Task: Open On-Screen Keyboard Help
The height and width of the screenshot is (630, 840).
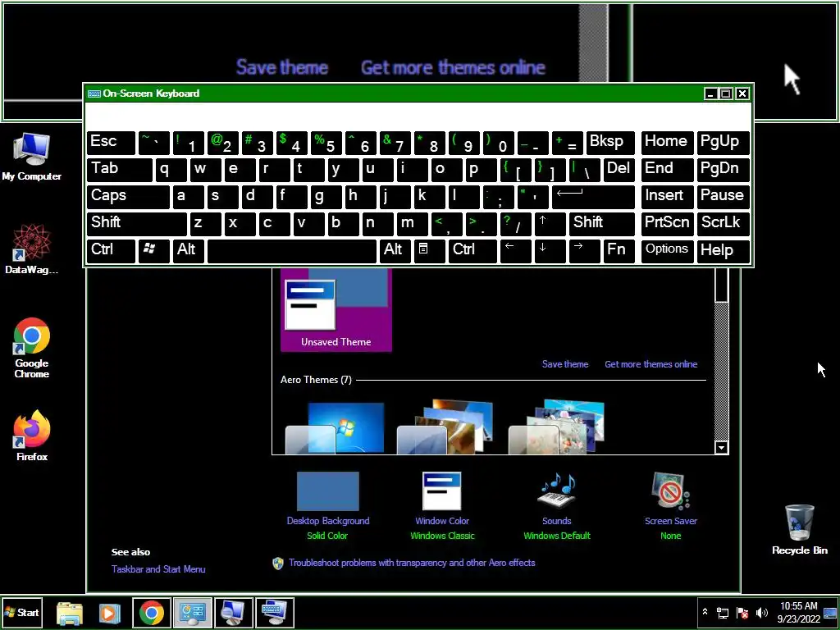Action: [724, 249]
